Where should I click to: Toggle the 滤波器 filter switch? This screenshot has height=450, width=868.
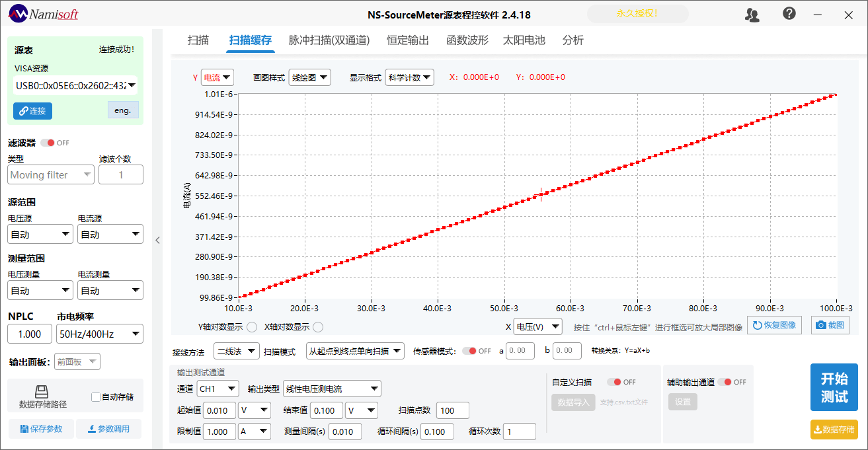click(48, 143)
